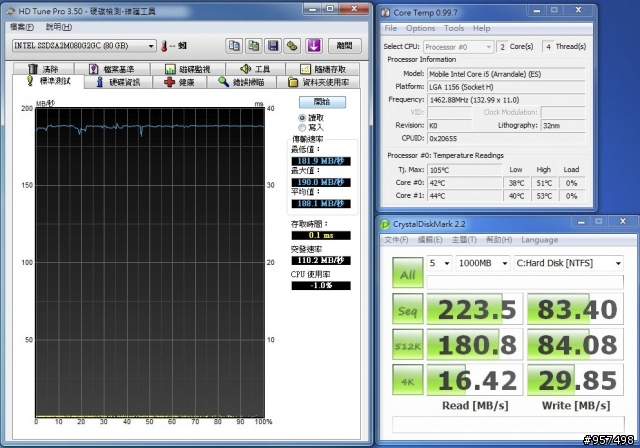Switch to the Random Access tab in HD Tune
Viewport: 640px width, 448px height.
pyautogui.click(x=323, y=69)
